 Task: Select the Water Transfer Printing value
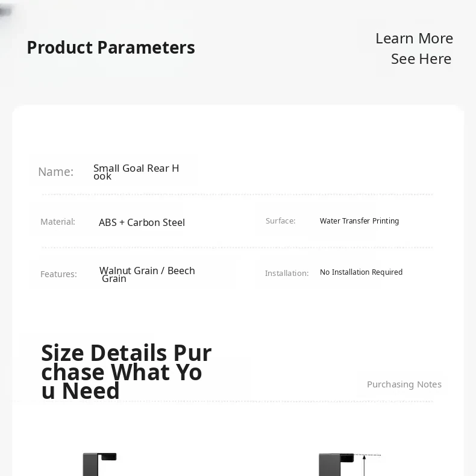point(359,221)
